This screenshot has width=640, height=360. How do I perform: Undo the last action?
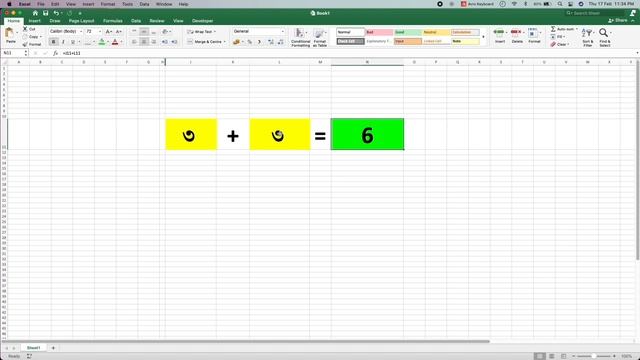56,13
